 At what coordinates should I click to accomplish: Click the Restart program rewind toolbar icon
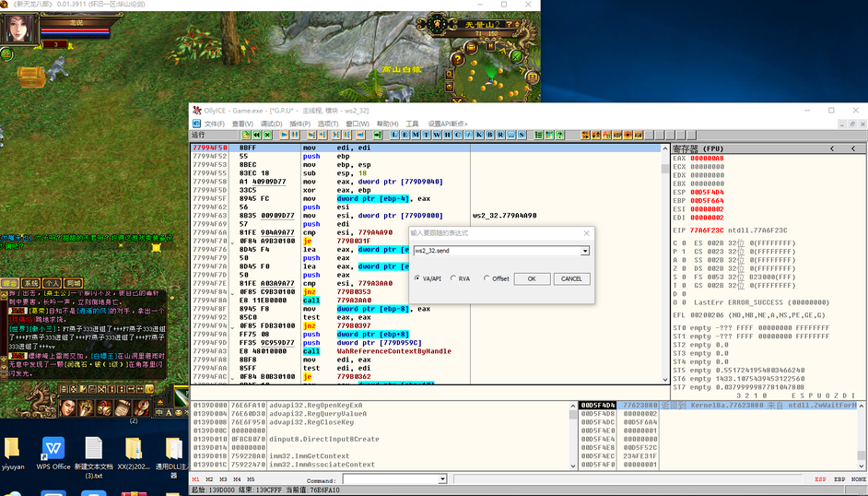[256, 135]
